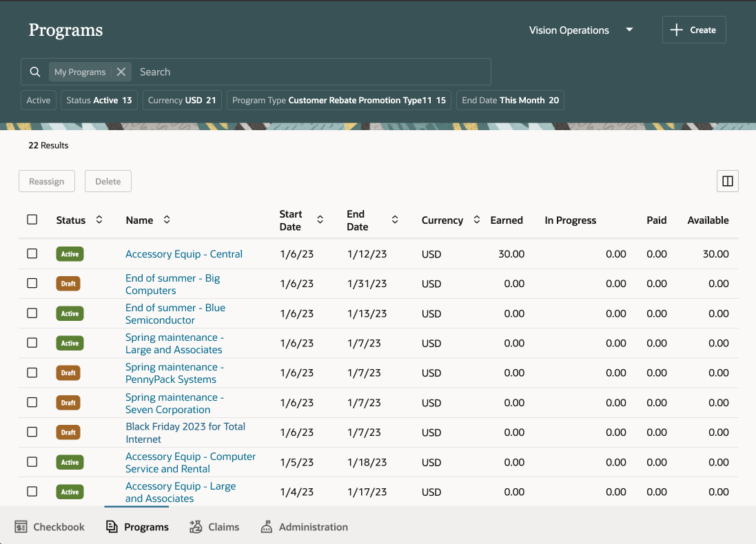Click the Create button
This screenshot has height=544, width=756.
tap(693, 30)
